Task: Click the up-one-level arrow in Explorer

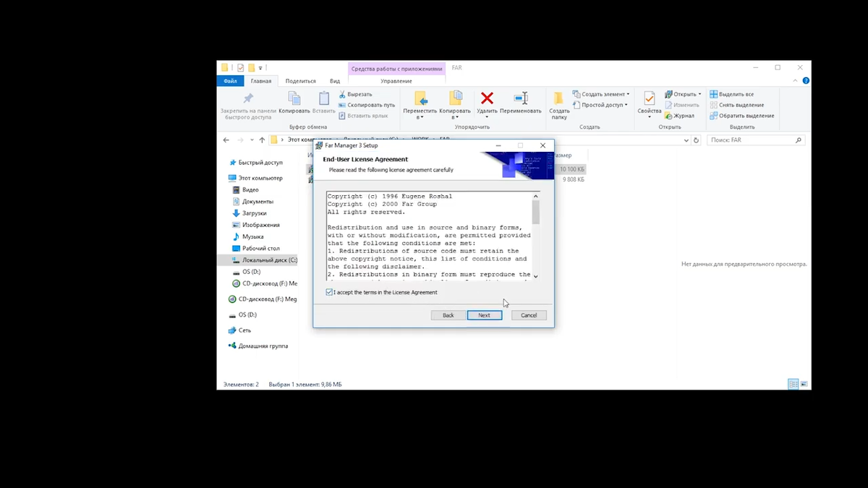Action: 262,140
